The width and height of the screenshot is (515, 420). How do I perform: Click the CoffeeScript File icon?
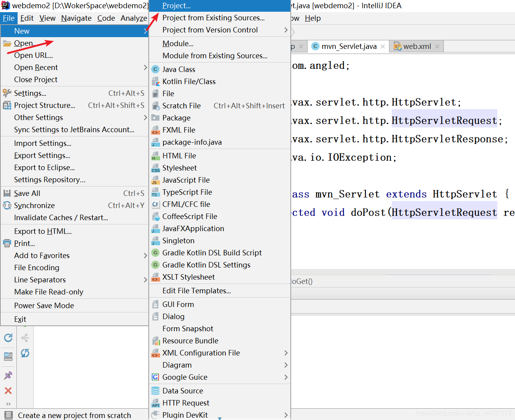155,216
